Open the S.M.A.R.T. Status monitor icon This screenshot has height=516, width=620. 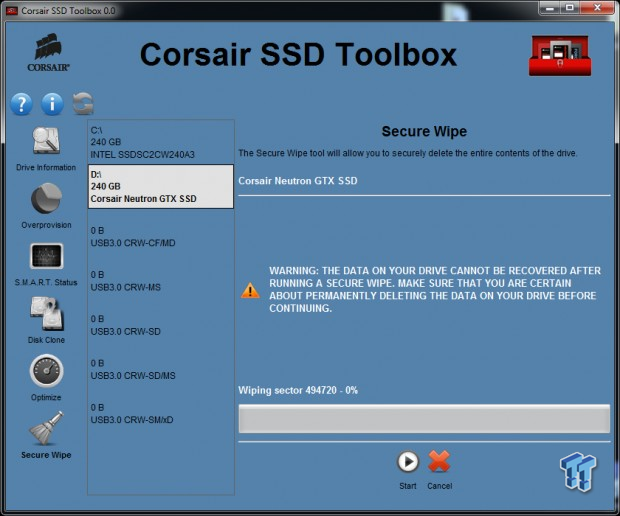[x=46, y=256]
